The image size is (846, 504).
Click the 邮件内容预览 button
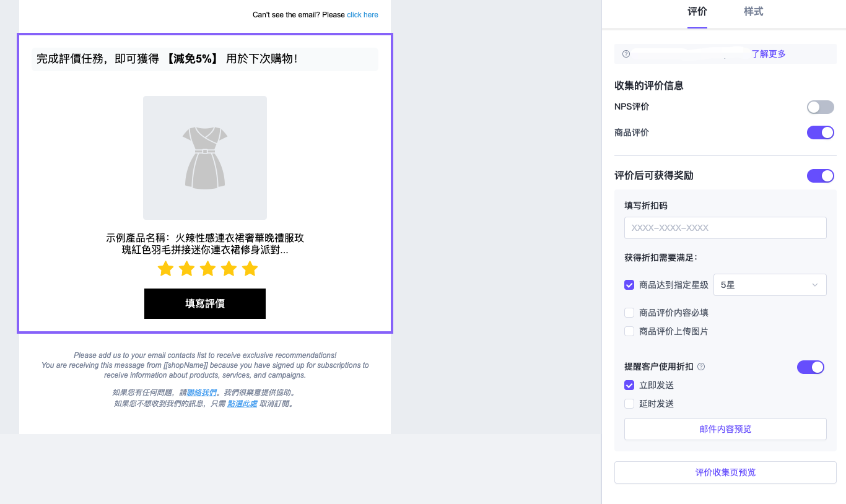pyautogui.click(x=725, y=429)
